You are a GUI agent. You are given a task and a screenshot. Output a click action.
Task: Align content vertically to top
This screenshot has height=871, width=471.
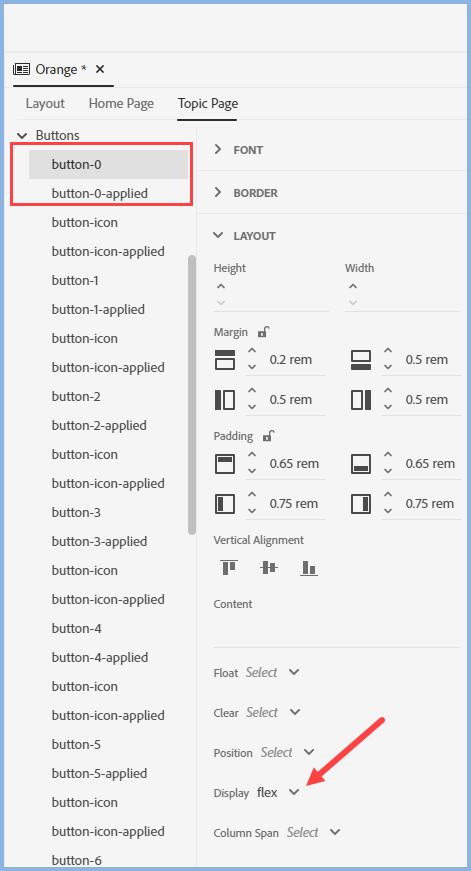[229, 568]
